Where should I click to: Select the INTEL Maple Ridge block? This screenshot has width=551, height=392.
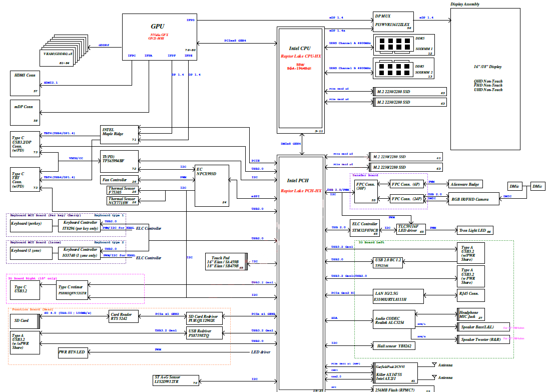119,134
